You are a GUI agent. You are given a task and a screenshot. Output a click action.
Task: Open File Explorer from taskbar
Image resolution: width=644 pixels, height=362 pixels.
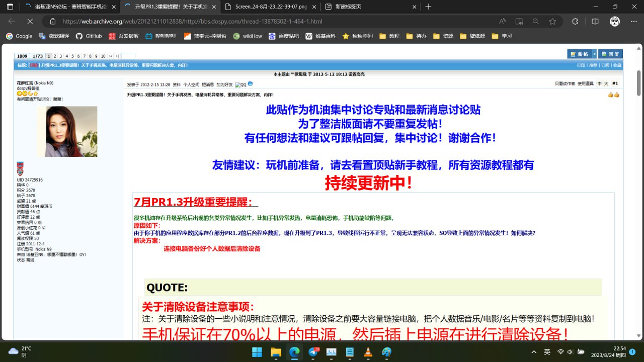[x=275, y=351]
